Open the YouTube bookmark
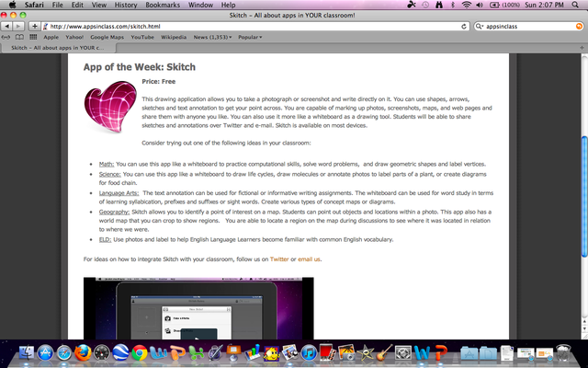The height and width of the screenshot is (368, 588). pos(142,37)
